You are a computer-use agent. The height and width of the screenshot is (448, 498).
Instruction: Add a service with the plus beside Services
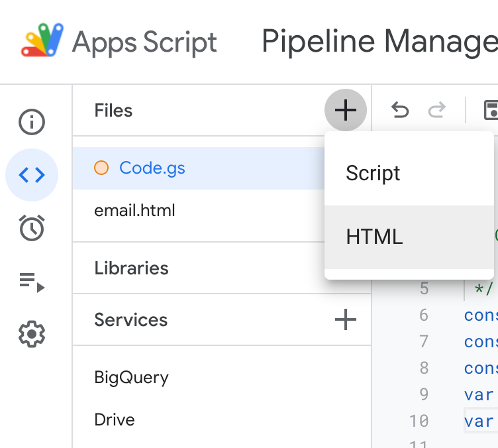tap(346, 319)
